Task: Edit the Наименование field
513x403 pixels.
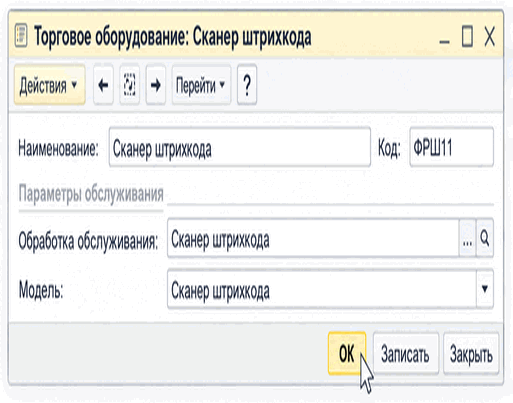Action: point(240,147)
